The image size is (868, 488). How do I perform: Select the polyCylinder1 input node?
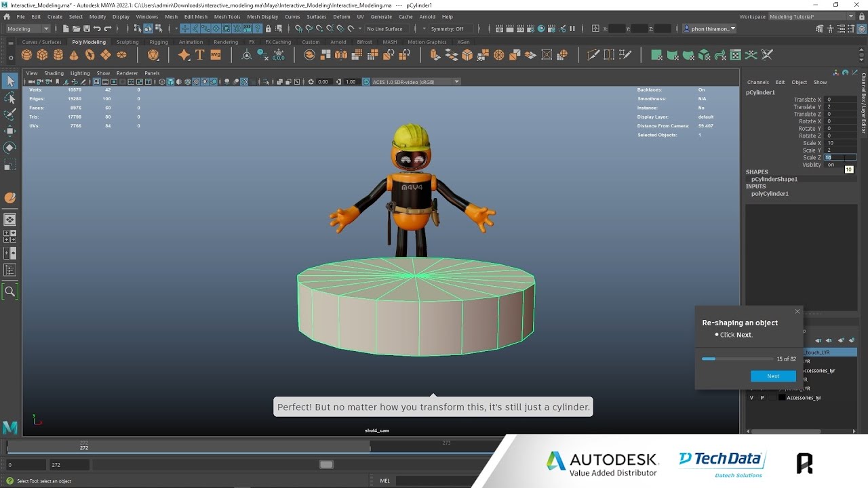770,194
